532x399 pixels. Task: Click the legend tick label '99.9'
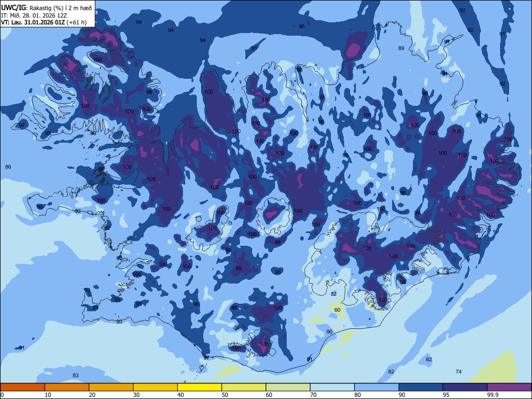492,395
